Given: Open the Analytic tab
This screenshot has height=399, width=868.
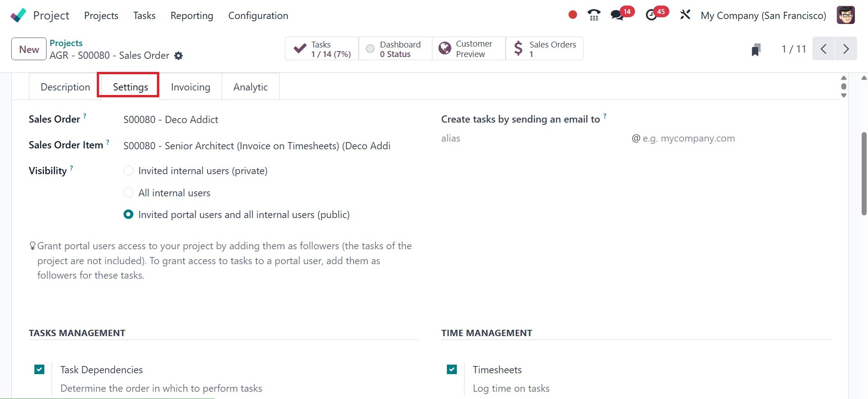Looking at the screenshot, I should point(250,87).
